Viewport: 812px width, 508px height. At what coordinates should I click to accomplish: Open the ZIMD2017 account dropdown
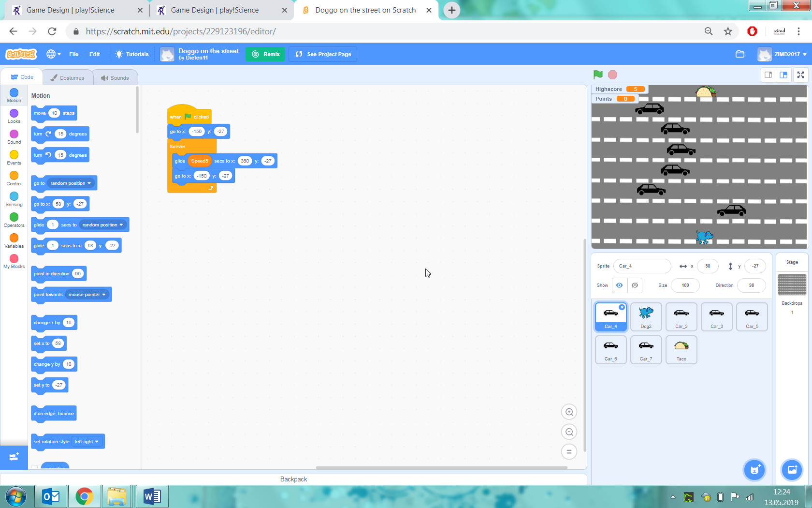[x=782, y=54]
